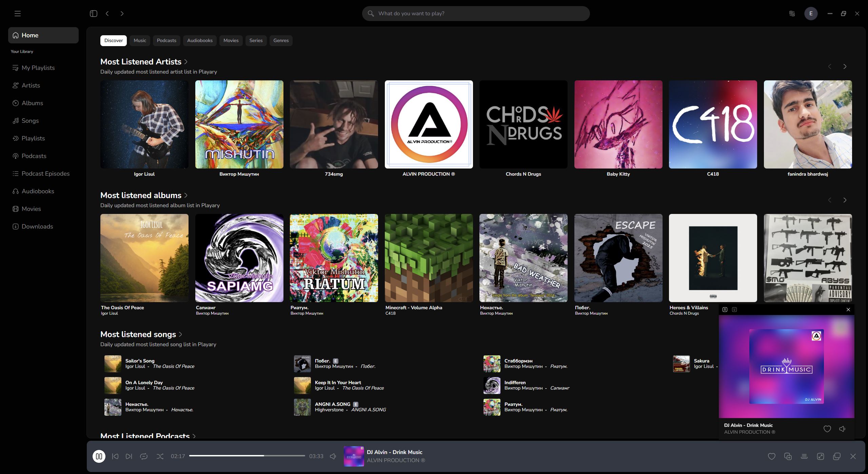The height and width of the screenshot is (474, 868).
Task: Toggle the mini player window icon
Action: click(837, 456)
